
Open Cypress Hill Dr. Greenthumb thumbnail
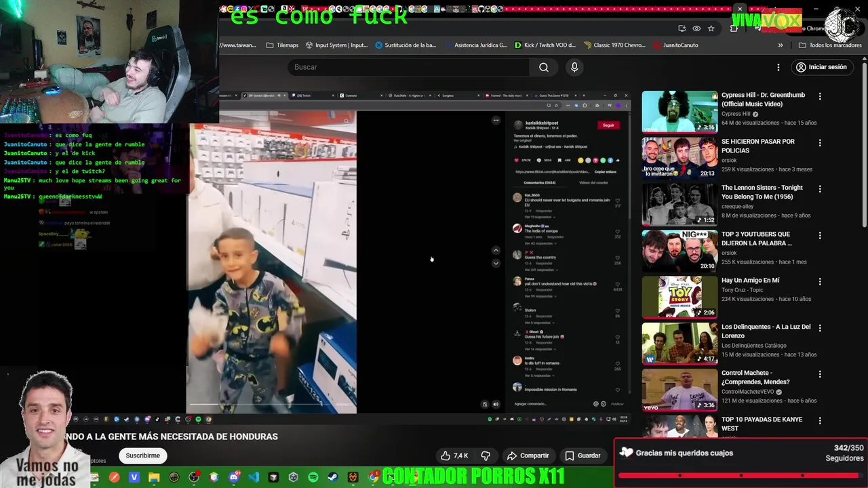(679, 111)
